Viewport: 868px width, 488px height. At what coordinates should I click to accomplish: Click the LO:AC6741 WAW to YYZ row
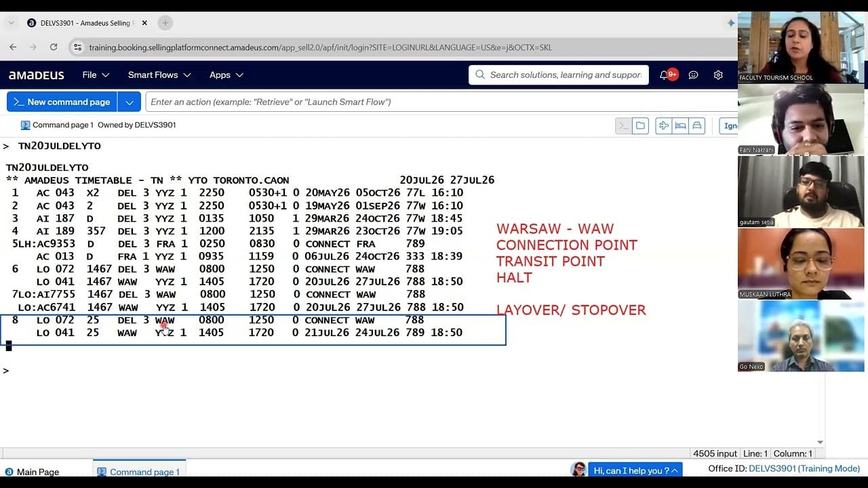(241, 308)
